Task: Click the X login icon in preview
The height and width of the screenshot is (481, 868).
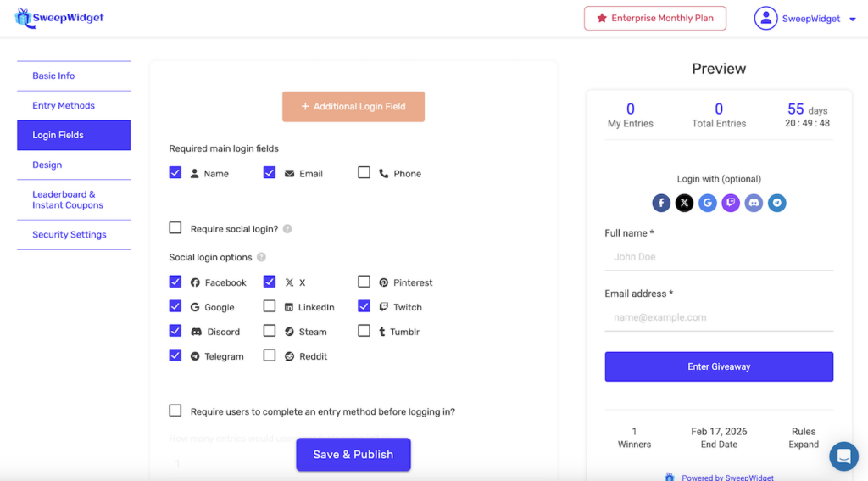Action: coord(684,203)
